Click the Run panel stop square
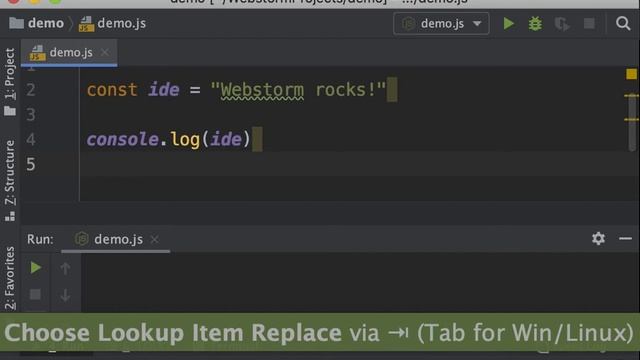The width and height of the screenshot is (640, 360). click(x=35, y=294)
